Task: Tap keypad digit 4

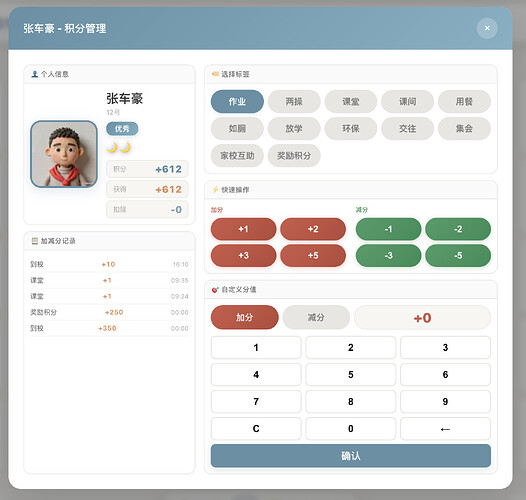Action: pyautogui.click(x=256, y=374)
